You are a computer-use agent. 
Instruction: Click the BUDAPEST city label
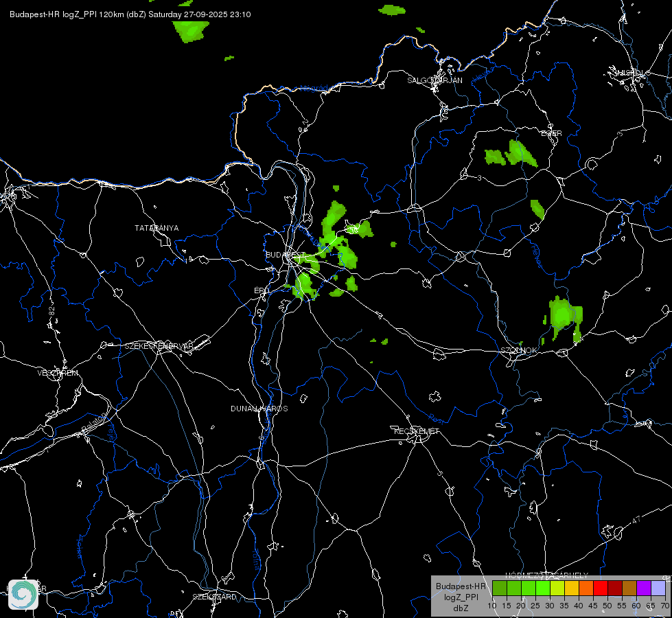285,255
